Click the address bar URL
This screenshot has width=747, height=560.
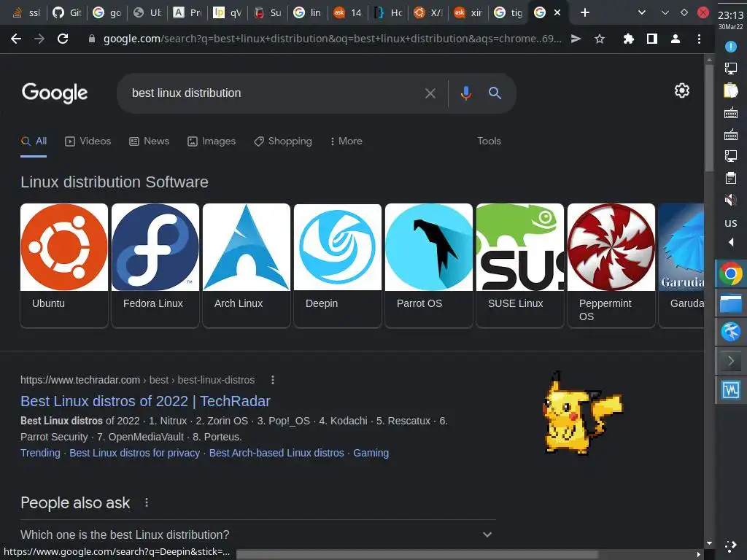click(332, 39)
